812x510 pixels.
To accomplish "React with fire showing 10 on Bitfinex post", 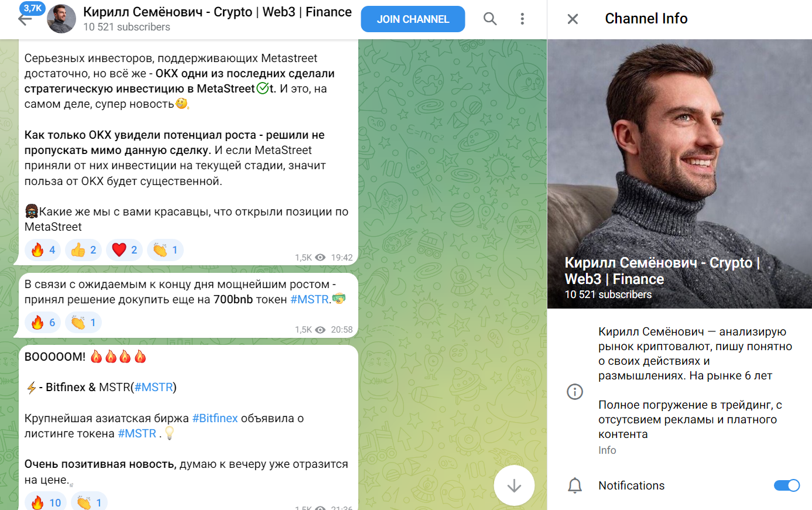I will 46,502.
